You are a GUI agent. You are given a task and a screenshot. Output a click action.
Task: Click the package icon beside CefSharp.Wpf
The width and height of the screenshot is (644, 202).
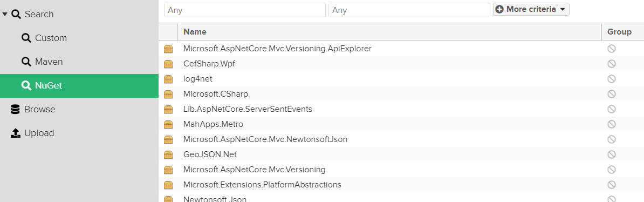(x=168, y=64)
